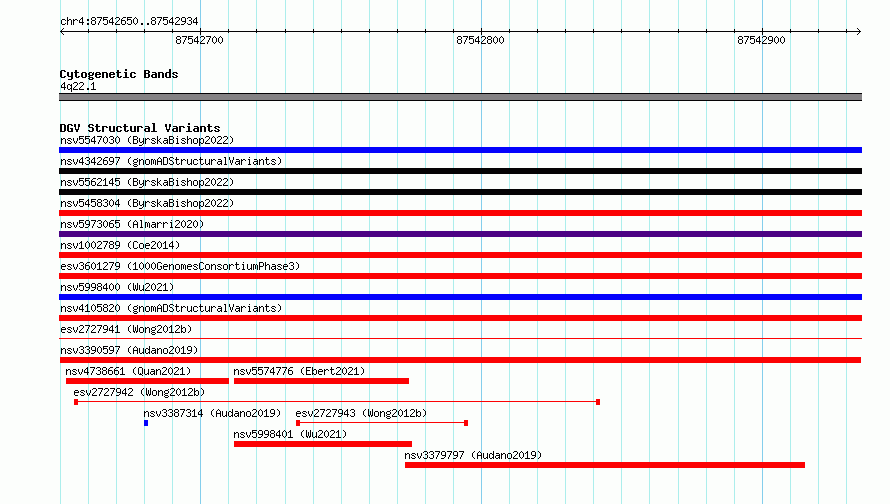
Task: Select the thin red esv2727941 variant line
Action: (x=460, y=339)
